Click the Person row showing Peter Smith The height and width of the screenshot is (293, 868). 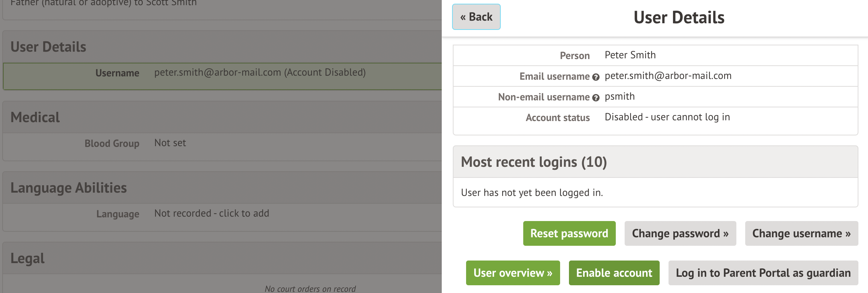coord(630,55)
